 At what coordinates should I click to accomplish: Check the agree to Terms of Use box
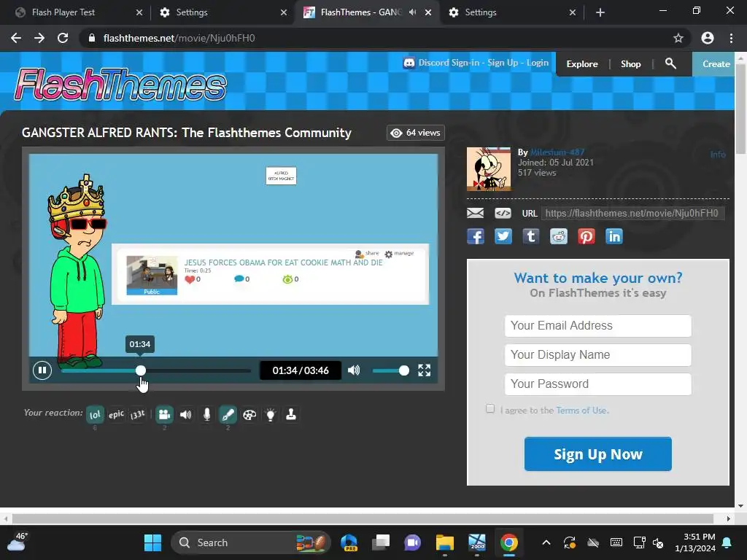489,408
